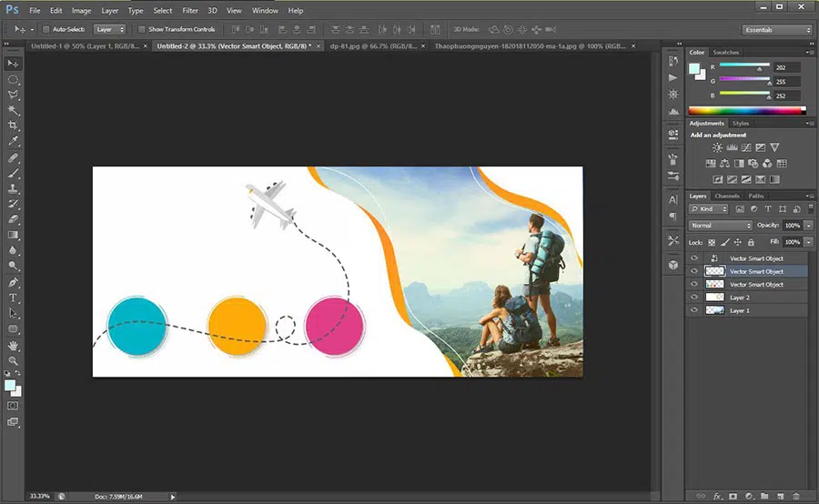Select the Crop tool

(13, 126)
